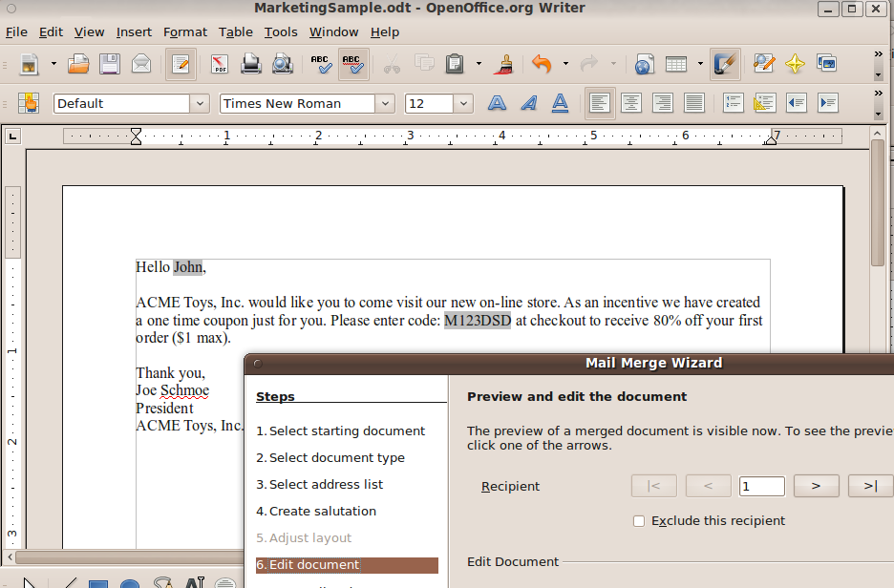Open the Times New Roman font dropdown
Screen dimensions: 894x588
click(386, 104)
